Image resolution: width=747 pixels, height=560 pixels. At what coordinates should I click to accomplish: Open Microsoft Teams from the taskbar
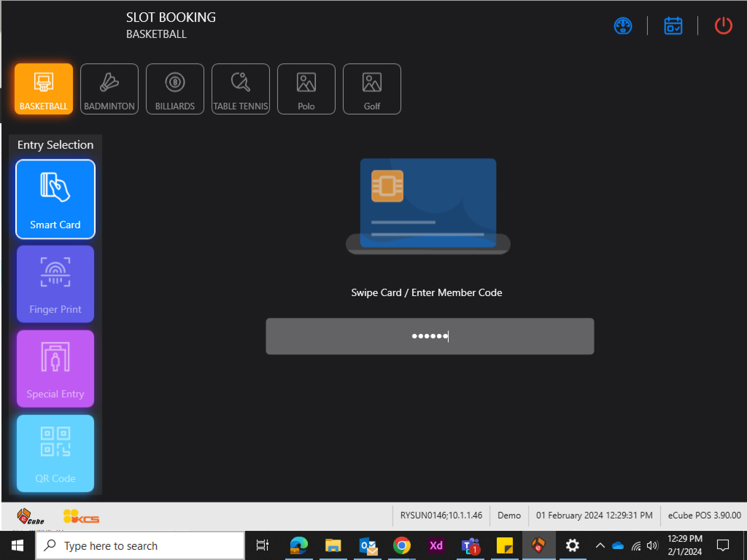click(470, 545)
